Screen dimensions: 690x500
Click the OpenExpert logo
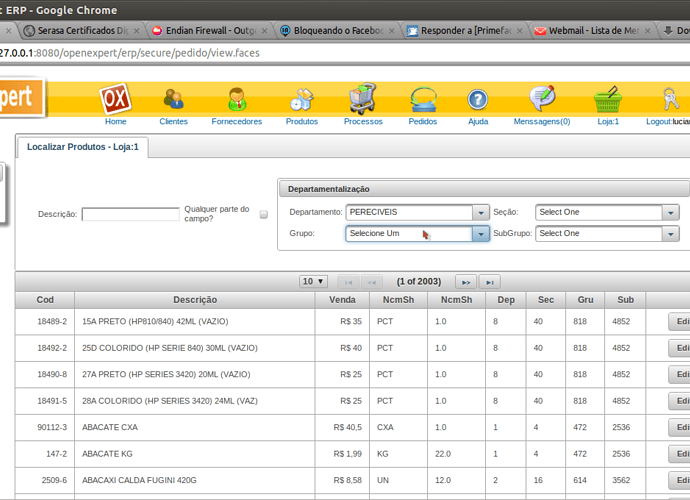(x=22, y=98)
